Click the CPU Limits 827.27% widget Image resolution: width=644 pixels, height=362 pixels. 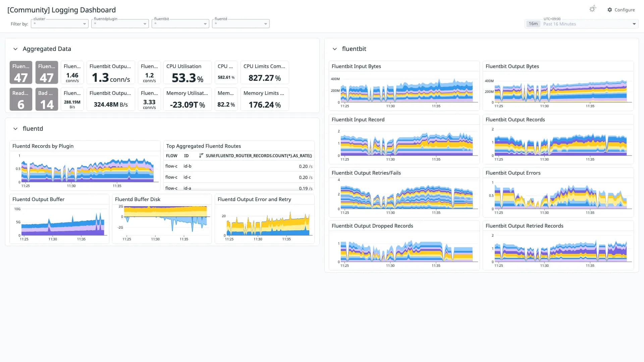tap(265, 72)
